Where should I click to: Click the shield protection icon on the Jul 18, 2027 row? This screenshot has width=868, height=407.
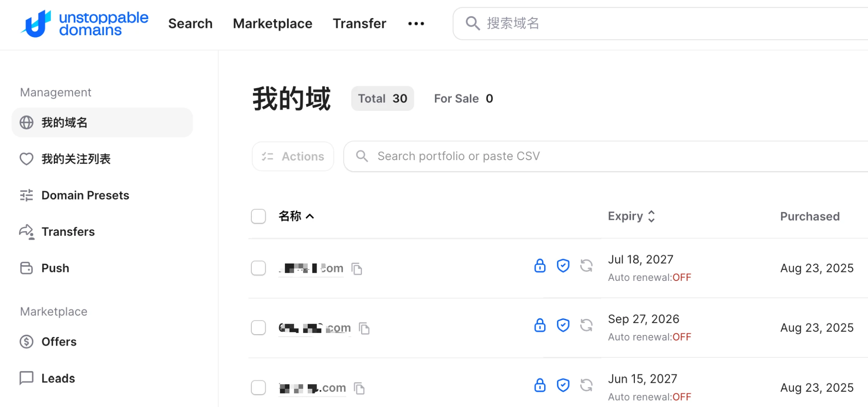click(x=563, y=266)
